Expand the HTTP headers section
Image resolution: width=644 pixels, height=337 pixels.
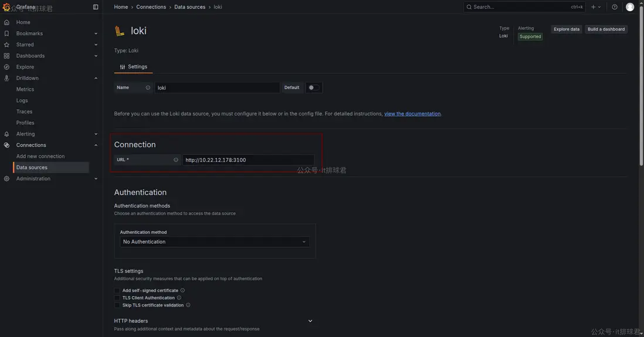click(310, 321)
